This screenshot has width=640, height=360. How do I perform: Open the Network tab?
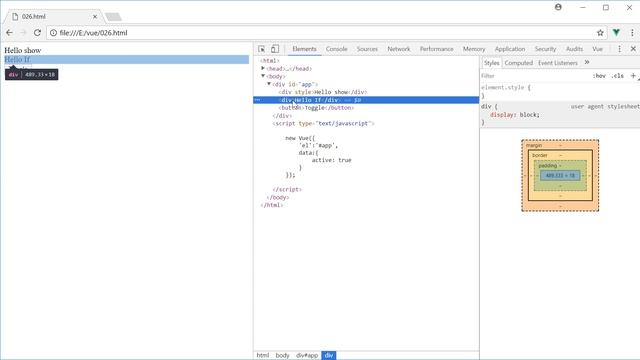[399, 49]
